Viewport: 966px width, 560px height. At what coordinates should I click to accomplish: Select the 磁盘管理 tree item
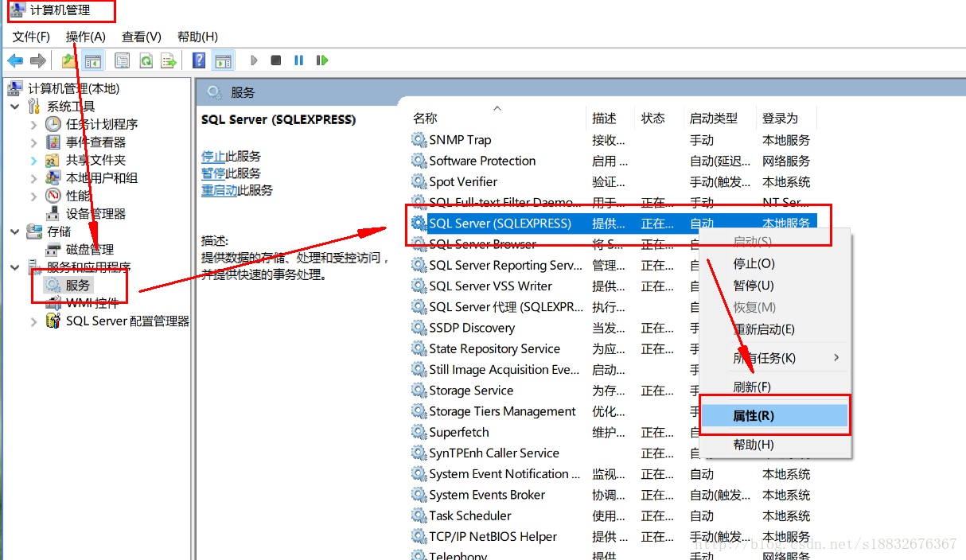(90, 250)
